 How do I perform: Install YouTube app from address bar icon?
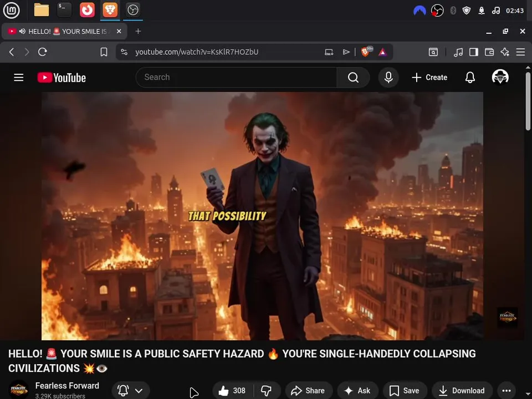coord(329,52)
